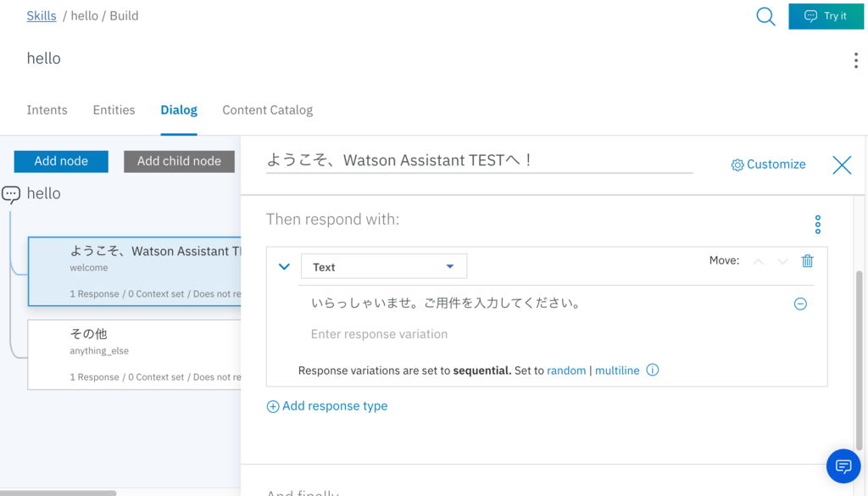The height and width of the screenshot is (496, 868).
Task: Delete the Text response with trash icon
Action: click(808, 261)
